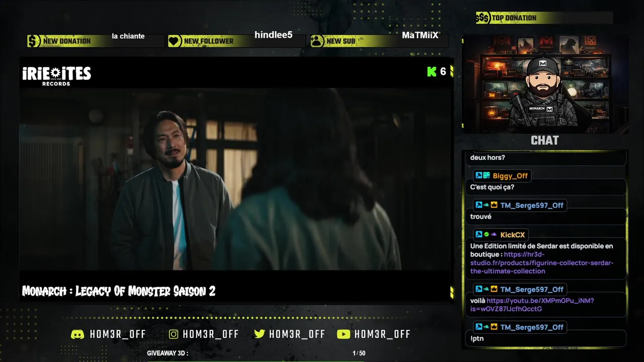Click the moderator badge beside Biggy_Off
Image resolution: width=644 pixels, height=362 pixels.
coord(479,176)
